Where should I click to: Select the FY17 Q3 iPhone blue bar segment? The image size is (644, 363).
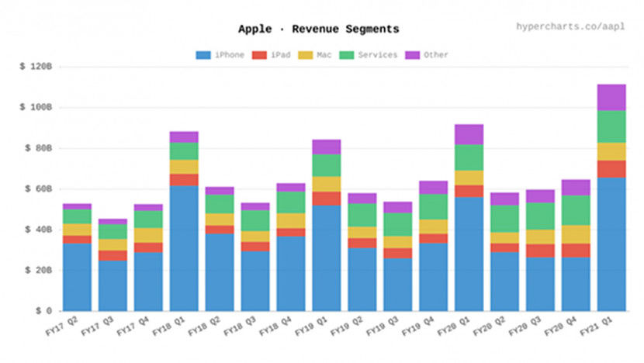pos(113,285)
